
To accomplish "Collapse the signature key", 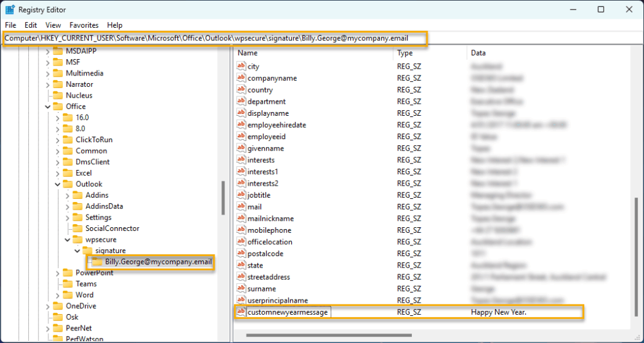I will (x=77, y=251).
